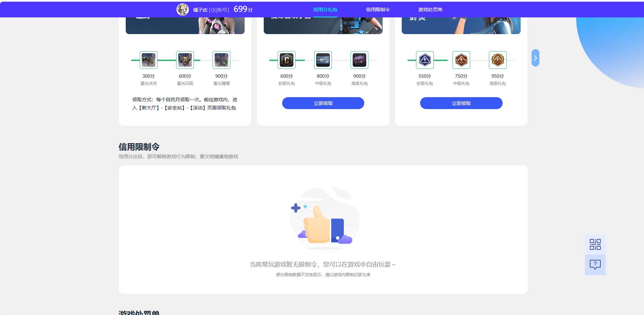
Task: Click the right card banner image
Action: pyautogui.click(x=461, y=26)
